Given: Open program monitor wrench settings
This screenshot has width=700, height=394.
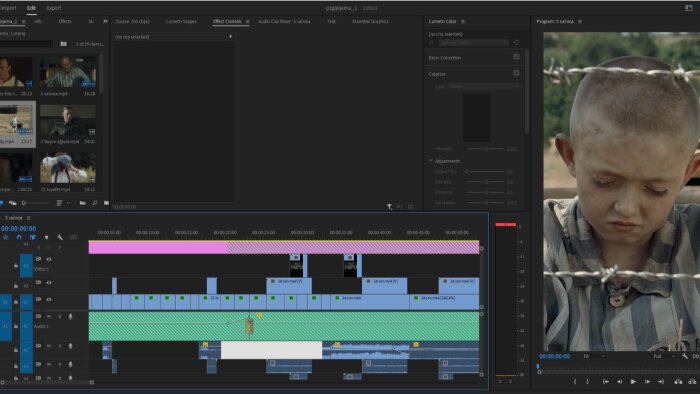Looking at the screenshot, I should (x=685, y=356).
